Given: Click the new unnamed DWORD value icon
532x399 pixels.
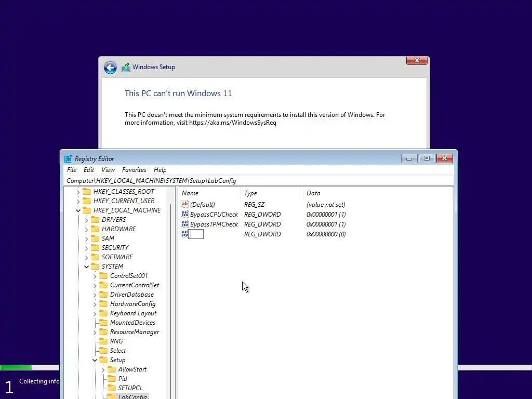Looking at the screenshot, I should click(x=185, y=234).
